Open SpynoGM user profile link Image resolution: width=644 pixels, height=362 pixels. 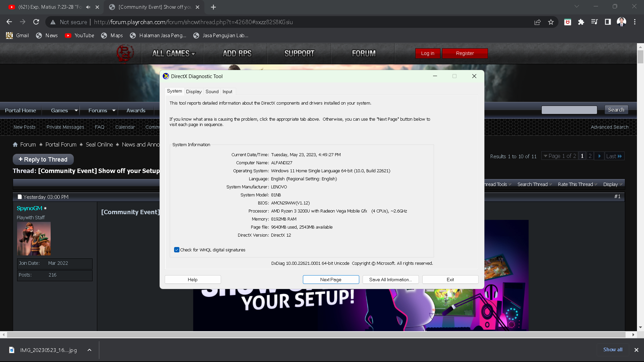(30, 208)
